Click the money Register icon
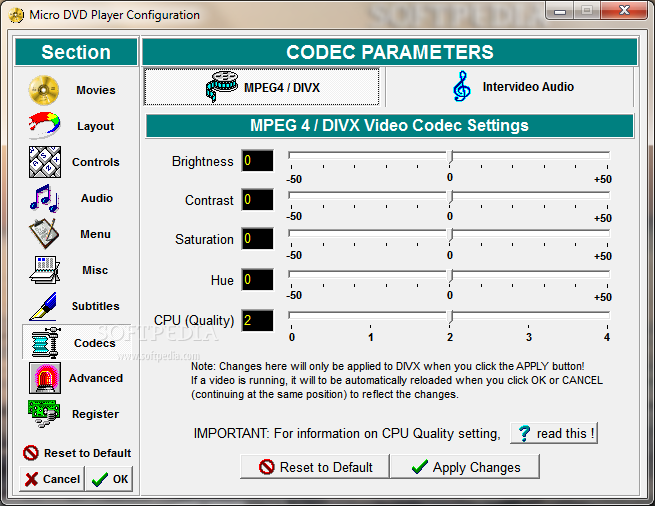Screen dimensions: 655x506 click(44, 413)
